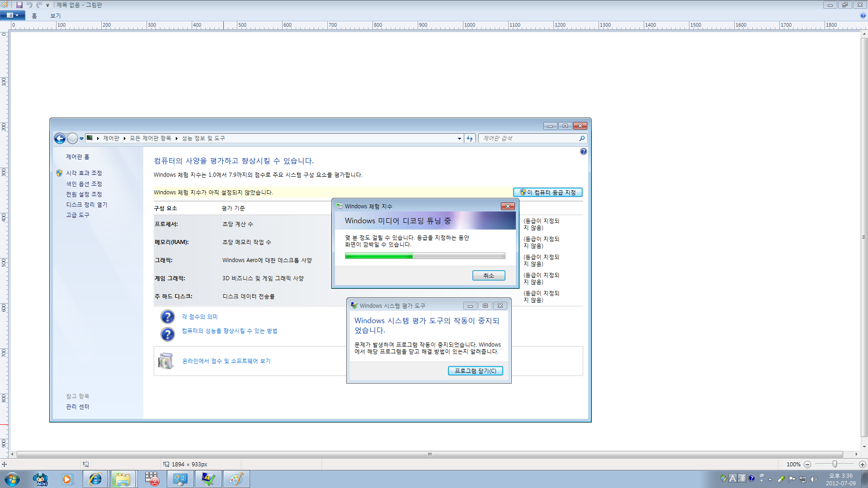Click 온라인에서 점수 및 소프트웨어 보기 link

point(226,361)
